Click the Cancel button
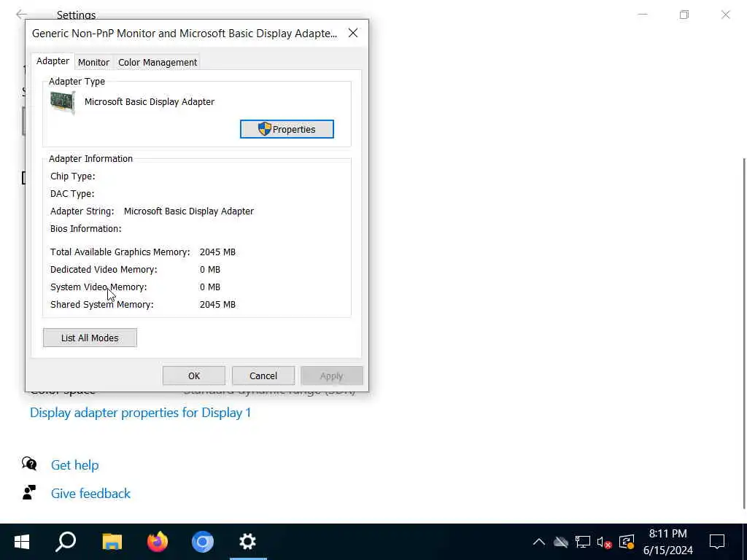747x560 pixels. [x=263, y=376]
